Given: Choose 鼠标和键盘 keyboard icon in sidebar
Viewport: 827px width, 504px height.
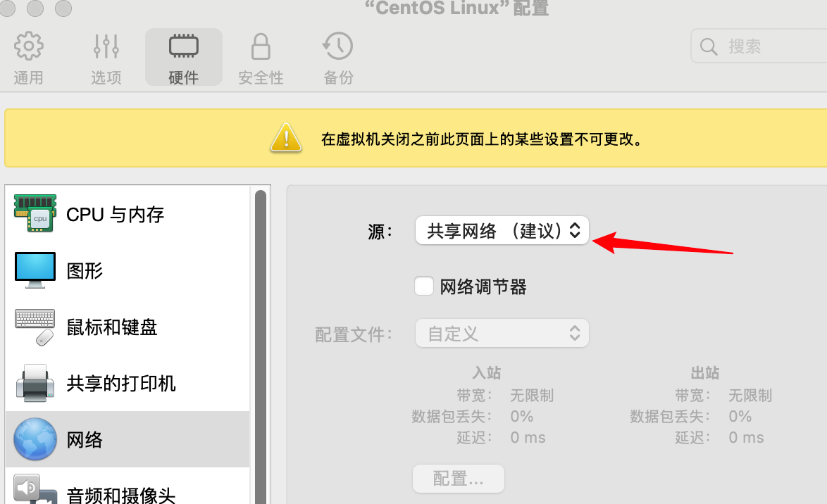Looking at the screenshot, I should 35,327.
